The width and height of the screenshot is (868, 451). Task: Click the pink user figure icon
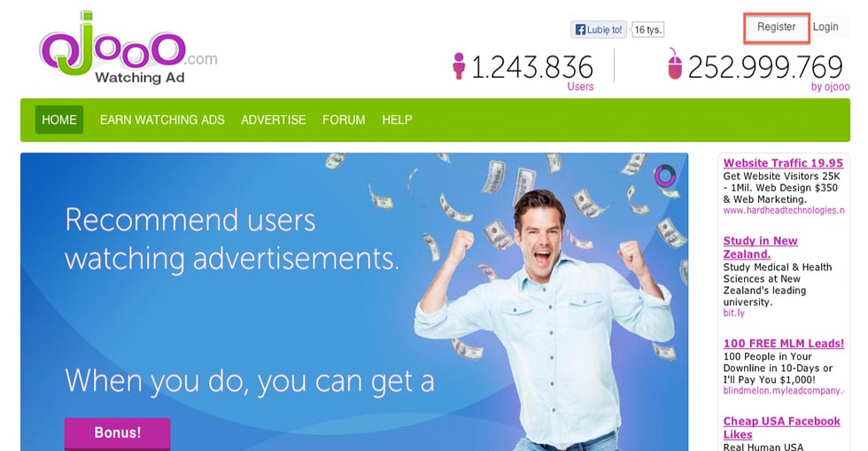click(459, 66)
